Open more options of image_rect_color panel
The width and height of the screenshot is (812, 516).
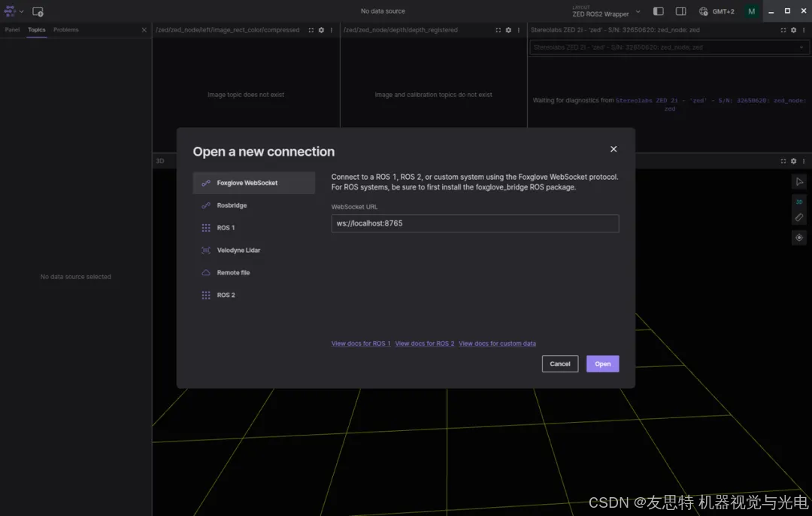tap(332, 30)
